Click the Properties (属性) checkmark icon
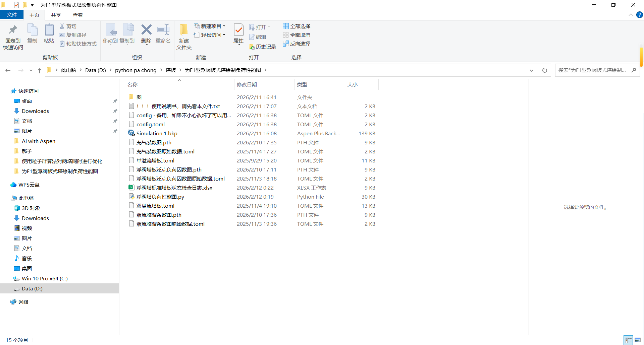Screen dimensions: 644x345 pos(238,31)
